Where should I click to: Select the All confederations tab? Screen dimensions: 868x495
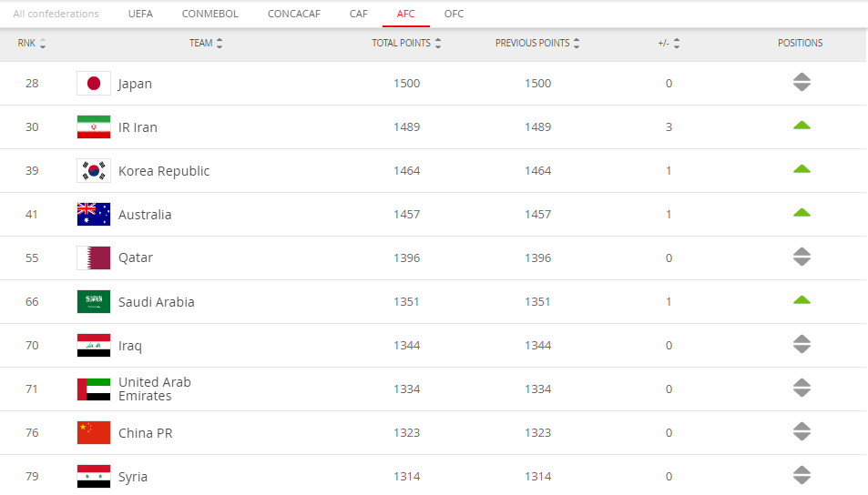pos(56,14)
